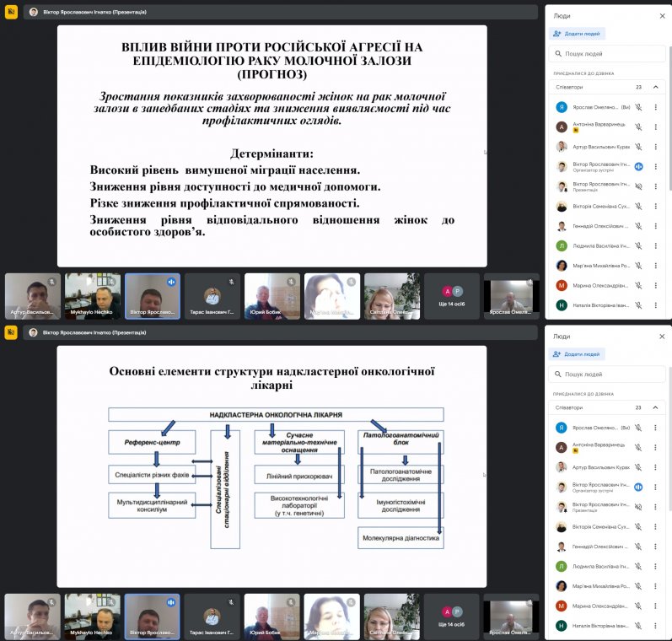This screenshot has width=672, height=641.
Task: Click the Ще 14 осіб tile in the lower filmstrip
Action: pos(451,617)
